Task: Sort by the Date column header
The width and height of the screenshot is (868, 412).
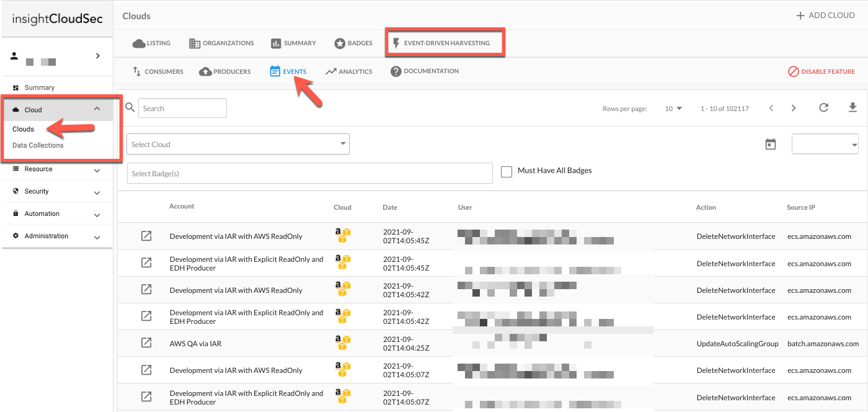Action: (x=390, y=207)
